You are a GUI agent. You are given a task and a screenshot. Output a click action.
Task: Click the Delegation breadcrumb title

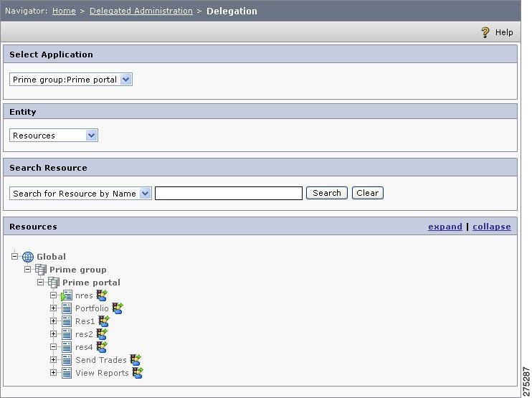232,11
